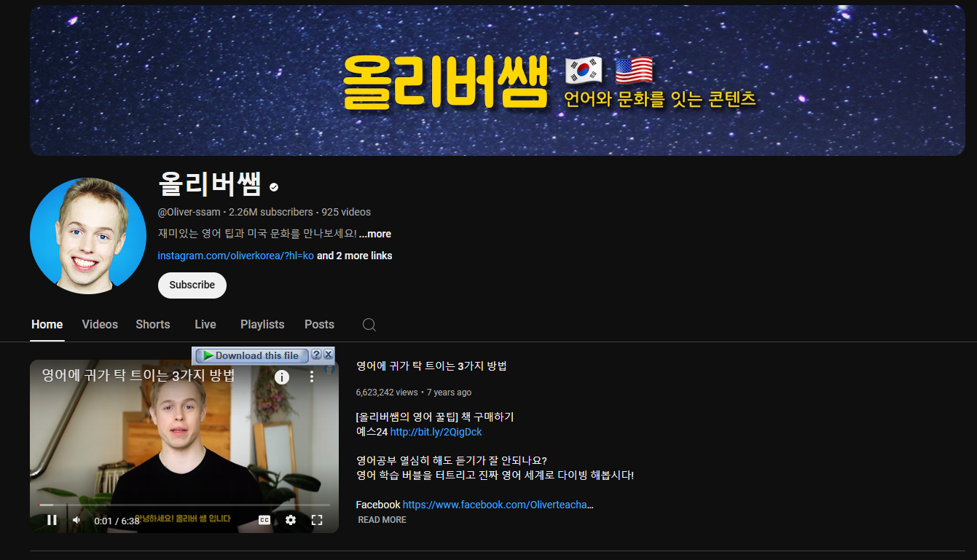The height and width of the screenshot is (560, 977).
Task: Open the Live tab
Action: [x=205, y=325]
